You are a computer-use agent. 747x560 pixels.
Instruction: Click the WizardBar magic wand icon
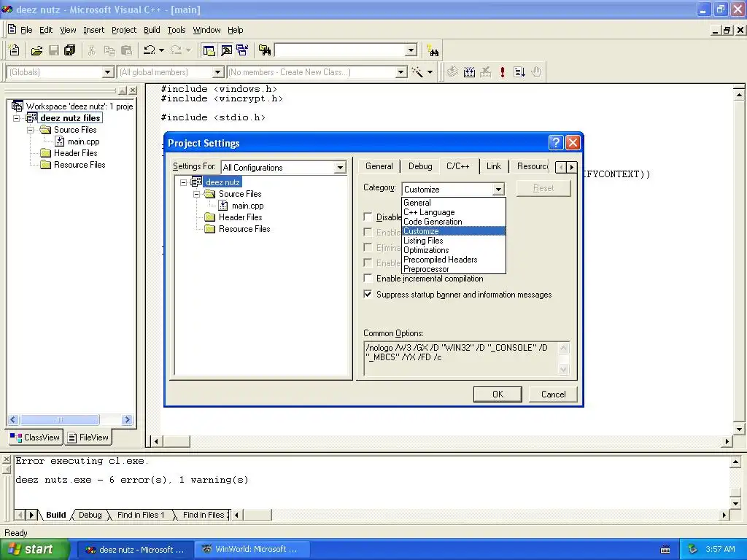tap(417, 72)
